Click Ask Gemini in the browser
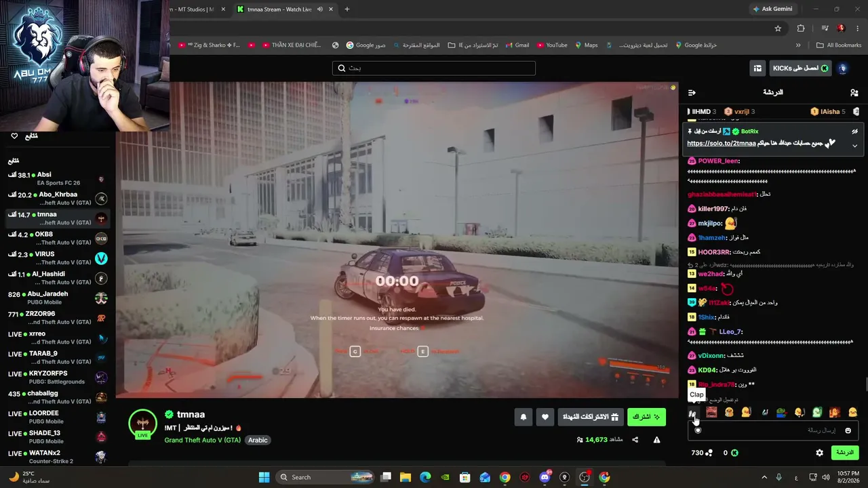The height and width of the screenshot is (488, 868). pos(772,9)
